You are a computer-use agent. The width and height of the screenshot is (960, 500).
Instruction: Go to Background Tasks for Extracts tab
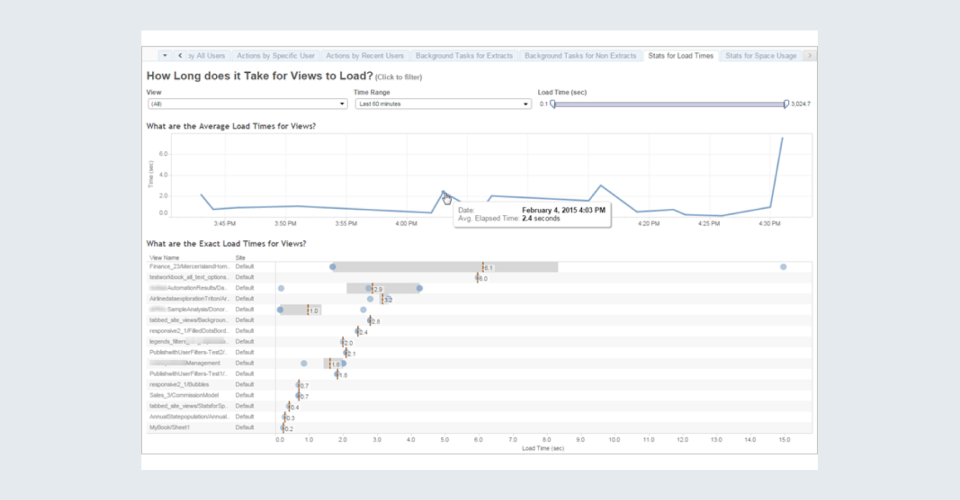466,56
